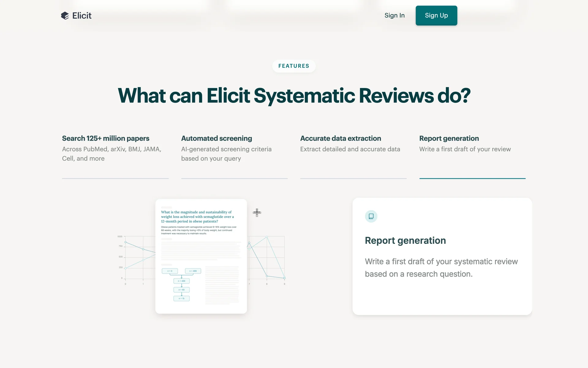Click the semaglutide question title in the document
This screenshot has height=368, width=588.
[x=197, y=217]
